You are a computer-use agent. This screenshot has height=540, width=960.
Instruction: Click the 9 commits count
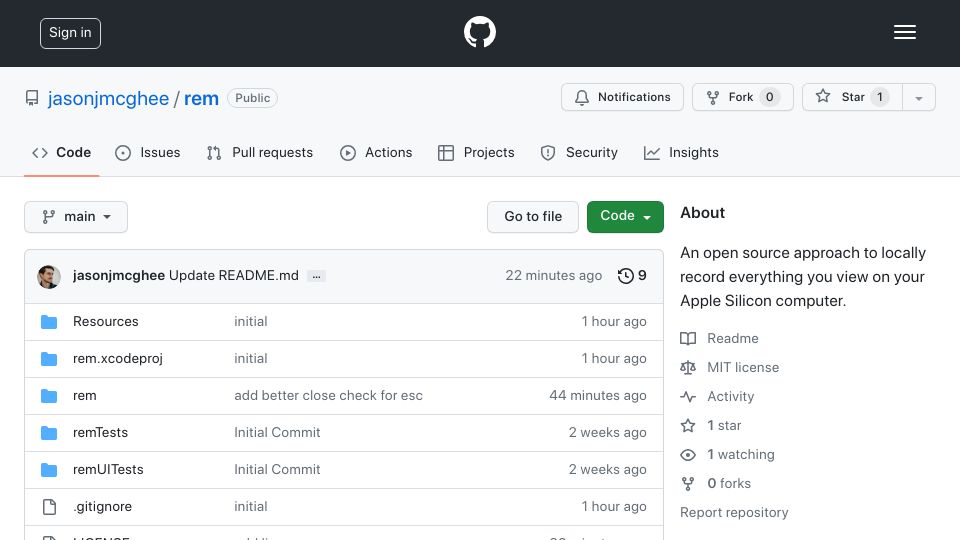pyautogui.click(x=642, y=276)
